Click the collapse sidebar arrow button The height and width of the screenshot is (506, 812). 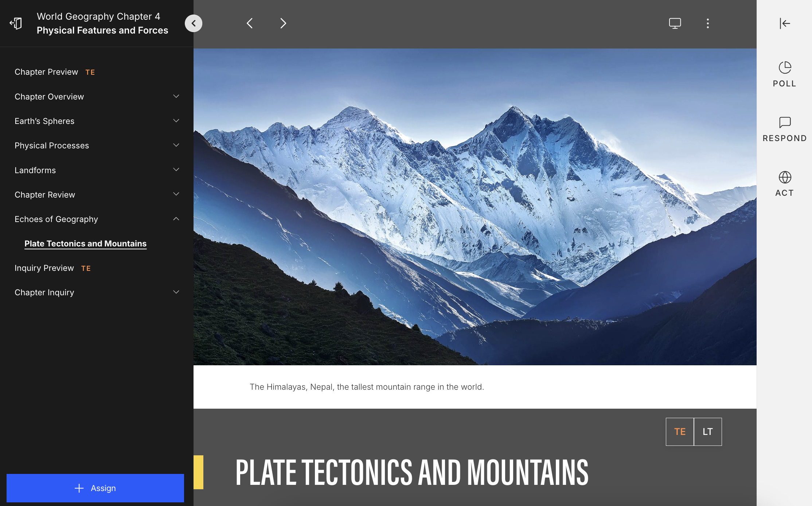tap(194, 23)
